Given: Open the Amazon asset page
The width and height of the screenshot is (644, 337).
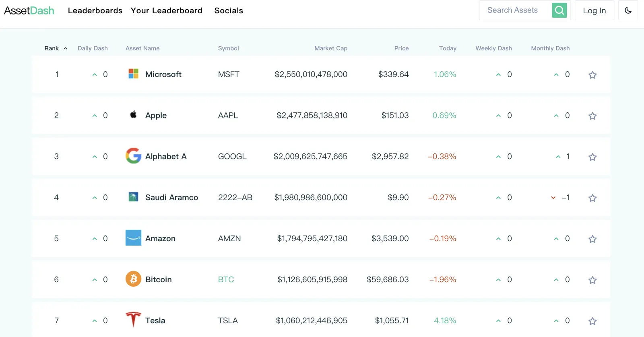Looking at the screenshot, I should pos(160,239).
